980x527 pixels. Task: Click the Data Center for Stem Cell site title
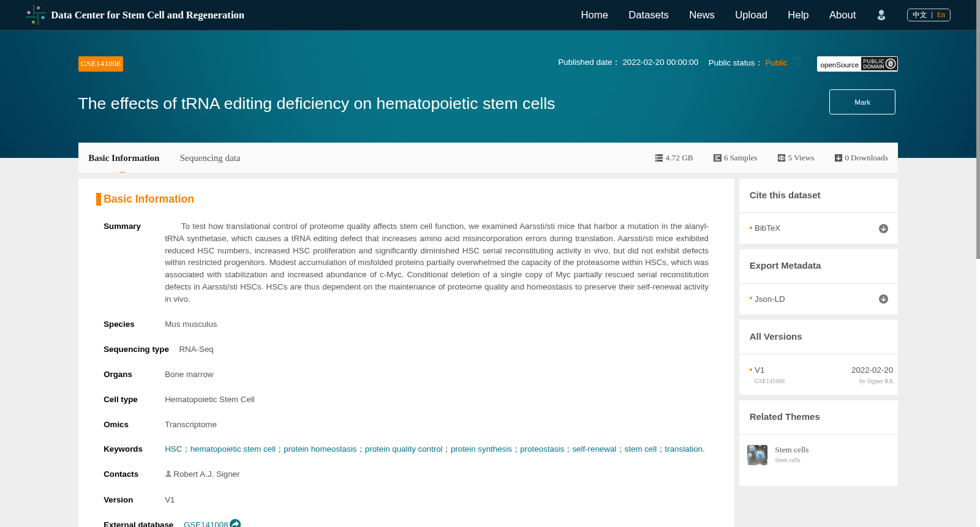coord(148,15)
